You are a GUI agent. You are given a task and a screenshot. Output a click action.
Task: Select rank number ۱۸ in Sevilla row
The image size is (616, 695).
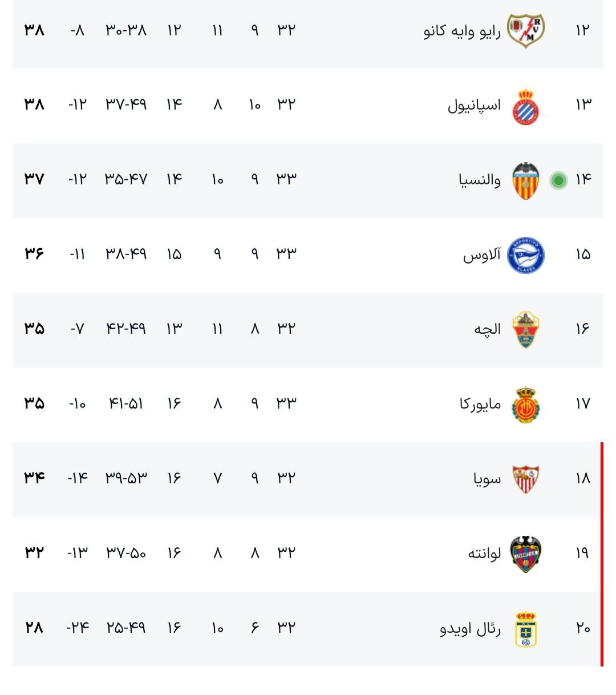click(x=582, y=478)
